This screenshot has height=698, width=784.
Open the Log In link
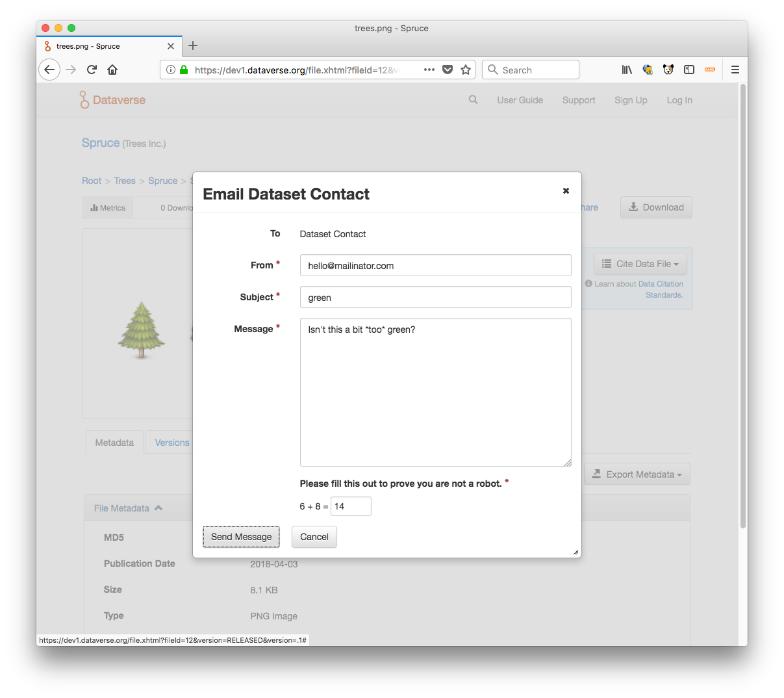pyautogui.click(x=679, y=100)
